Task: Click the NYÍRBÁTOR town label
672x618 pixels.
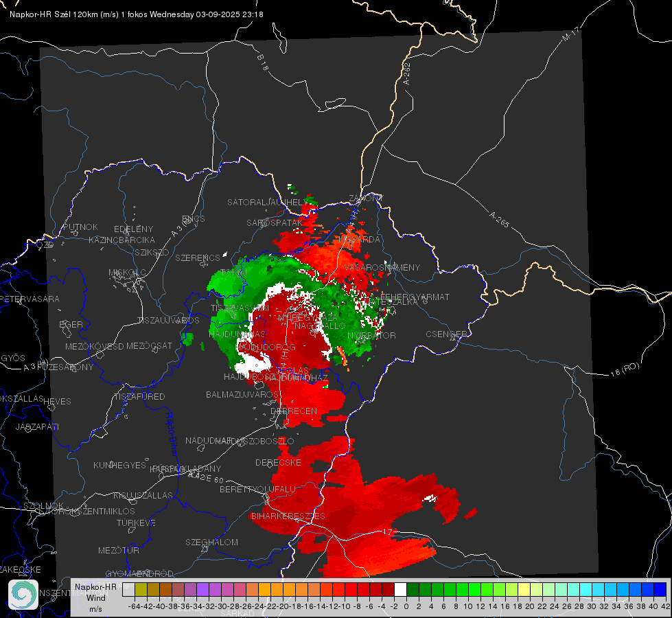Action: (371, 335)
